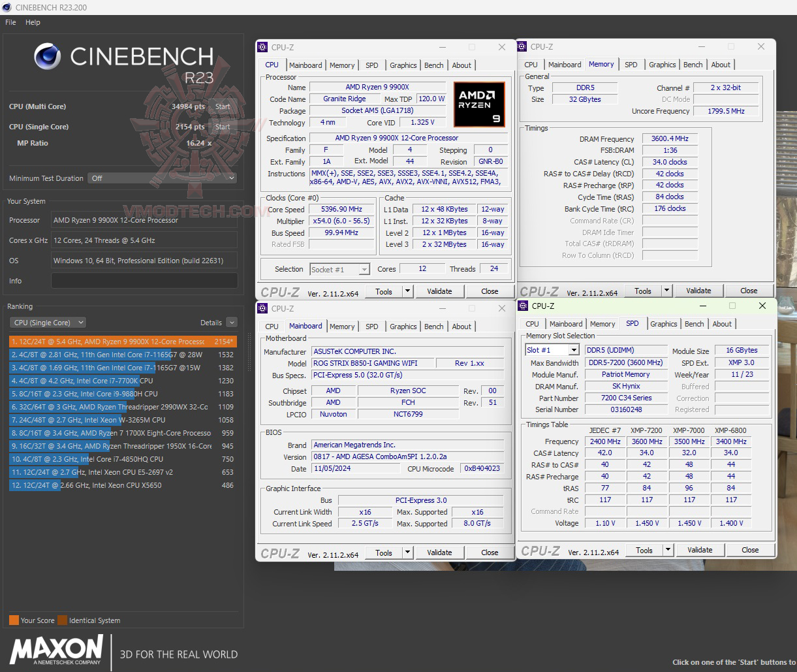Viewport: 797px width, 672px height.
Task: Open Tools dropdown arrow in Memory window
Action: point(667,291)
